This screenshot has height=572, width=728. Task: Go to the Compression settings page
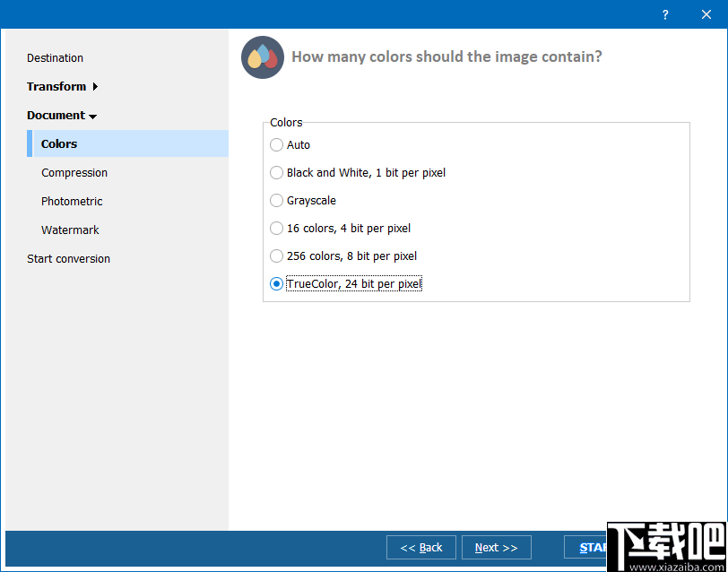point(74,173)
